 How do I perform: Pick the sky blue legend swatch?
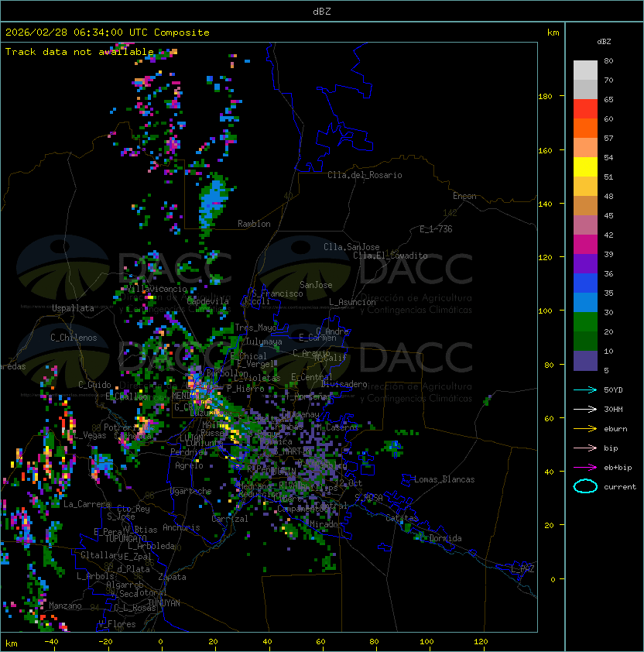click(585, 302)
